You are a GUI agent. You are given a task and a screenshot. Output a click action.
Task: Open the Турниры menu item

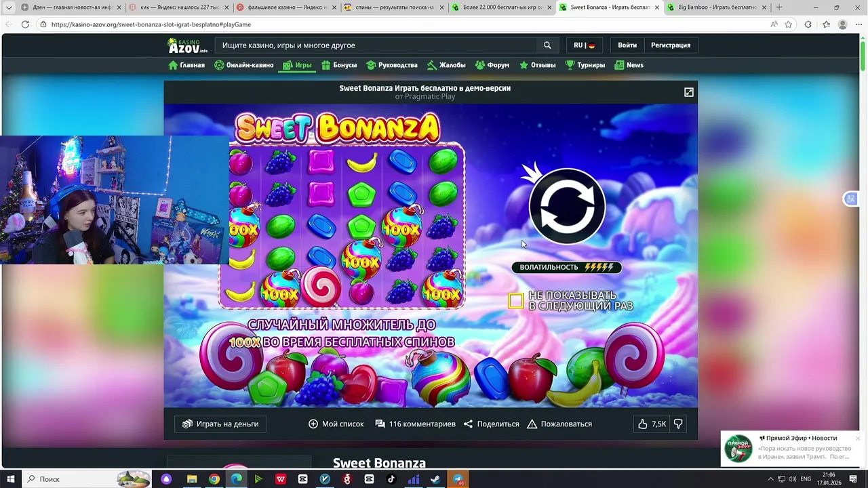[585, 65]
